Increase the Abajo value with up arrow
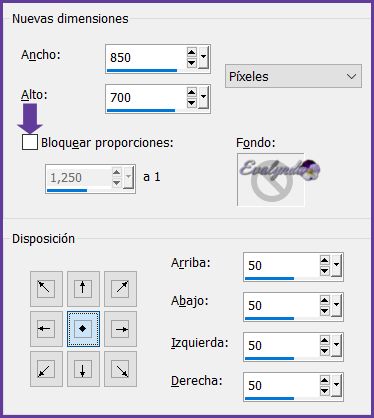This screenshot has height=418, width=374. click(x=324, y=300)
